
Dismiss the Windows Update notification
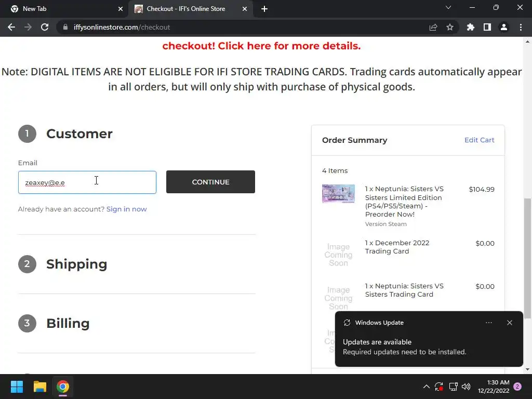coord(509,323)
